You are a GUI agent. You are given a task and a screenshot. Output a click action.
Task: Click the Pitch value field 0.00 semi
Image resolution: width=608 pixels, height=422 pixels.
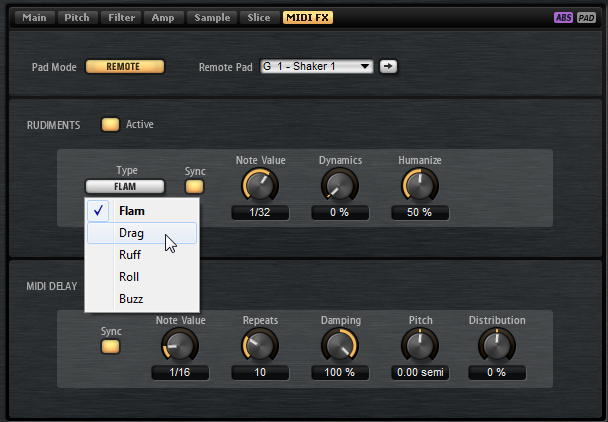[x=420, y=373]
